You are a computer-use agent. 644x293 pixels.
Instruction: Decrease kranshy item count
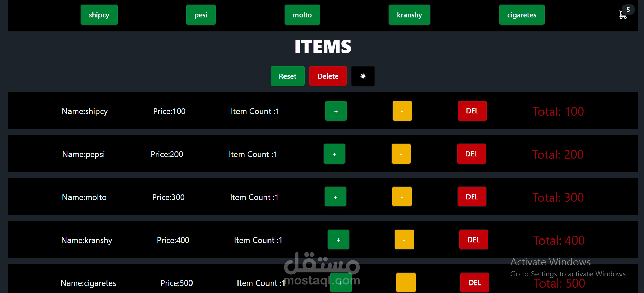pos(404,240)
